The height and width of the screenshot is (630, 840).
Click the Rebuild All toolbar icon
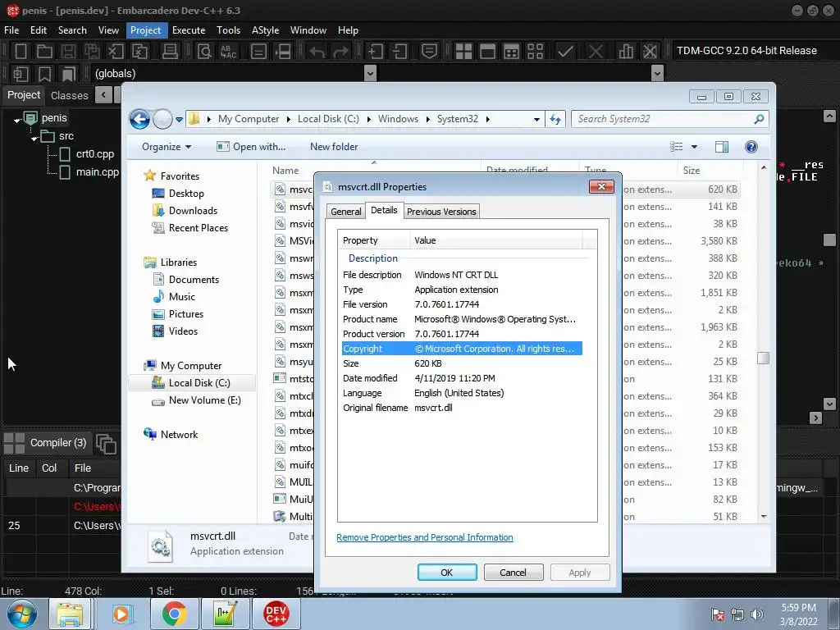click(x=535, y=51)
